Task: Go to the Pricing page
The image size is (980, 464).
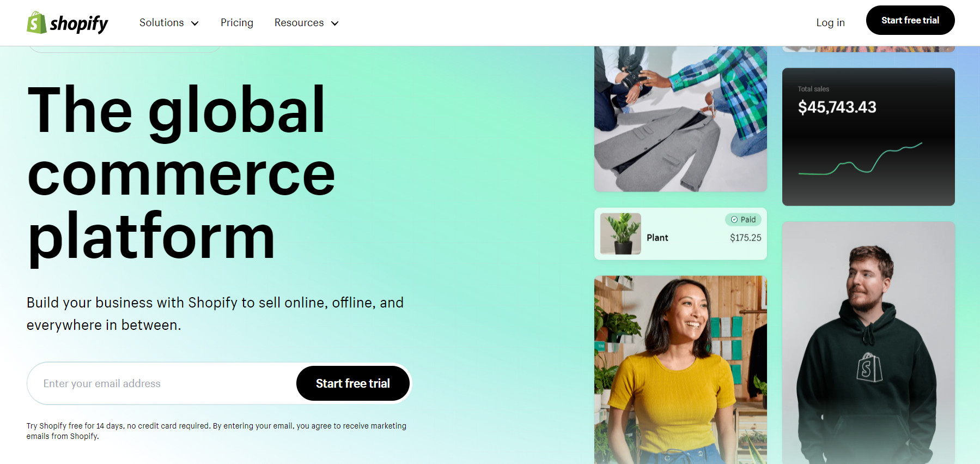Action: tap(237, 23)
